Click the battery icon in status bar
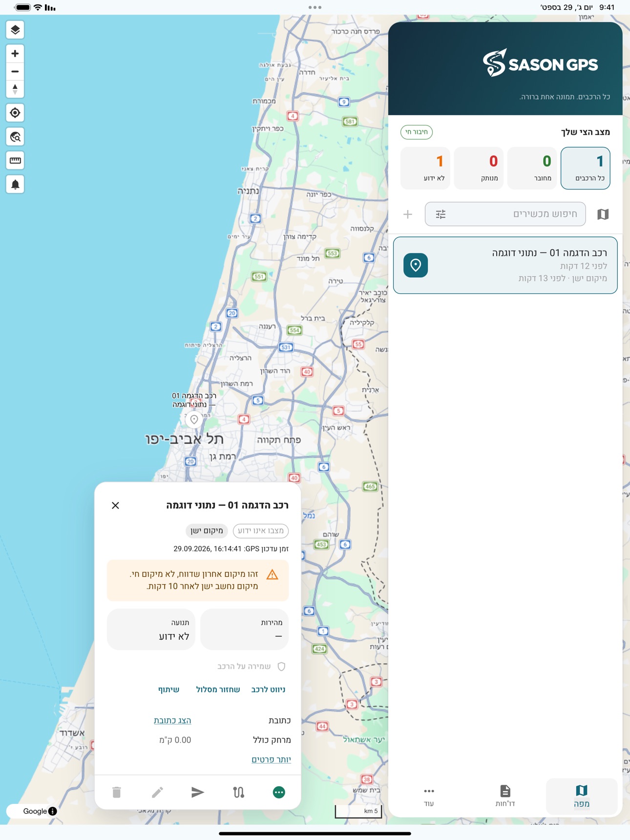Image resolution: width=630 pixels, height=840 pixels. click(x=22, y=7)
